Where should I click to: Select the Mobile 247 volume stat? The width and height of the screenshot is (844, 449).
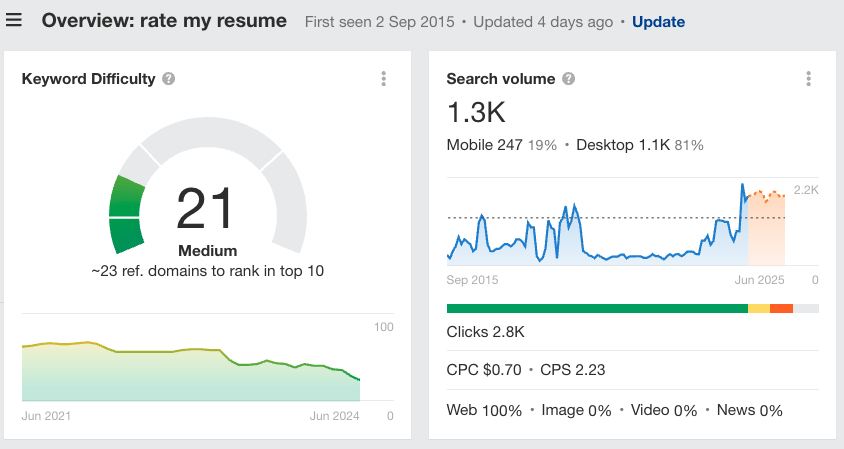(484, 145)
